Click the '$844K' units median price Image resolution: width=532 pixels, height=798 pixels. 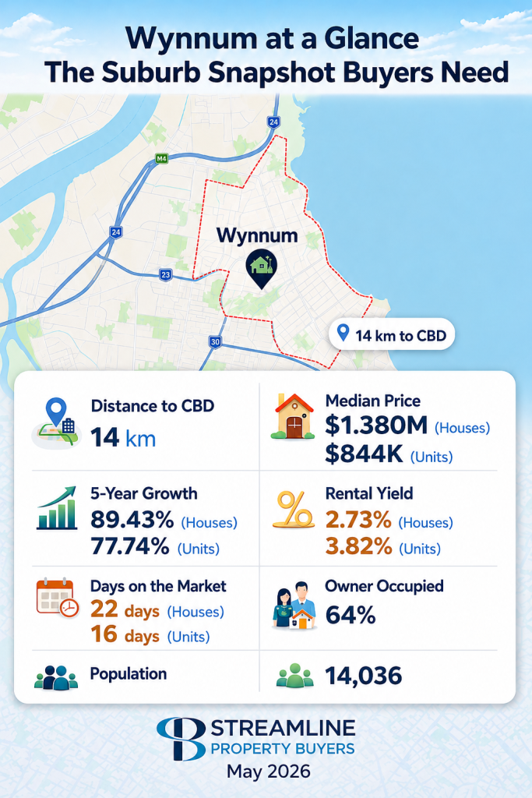point(365,454)
